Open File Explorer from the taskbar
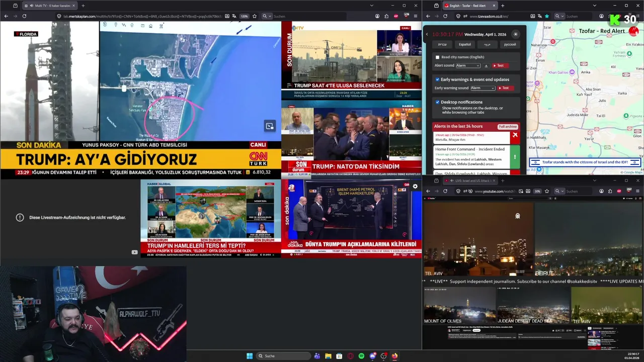This screenshot has width=644, height=362. point(328,356)
